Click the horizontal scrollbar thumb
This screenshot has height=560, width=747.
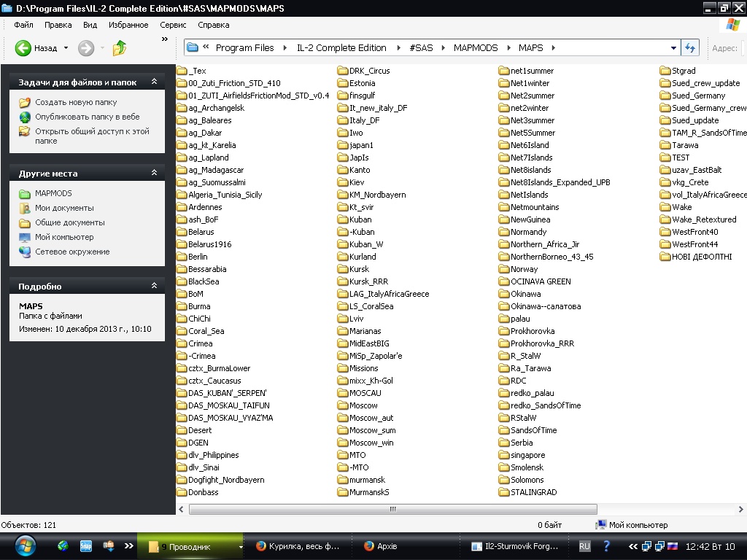tap(393, 509)
